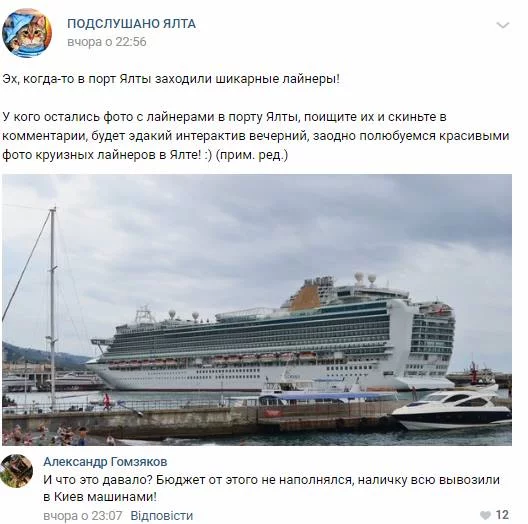Image resolution: width=528 pixels, height=524 pixels.
Task: Like the comment with the heart icon
Action: pyautogui.click(x=485, y=515)
